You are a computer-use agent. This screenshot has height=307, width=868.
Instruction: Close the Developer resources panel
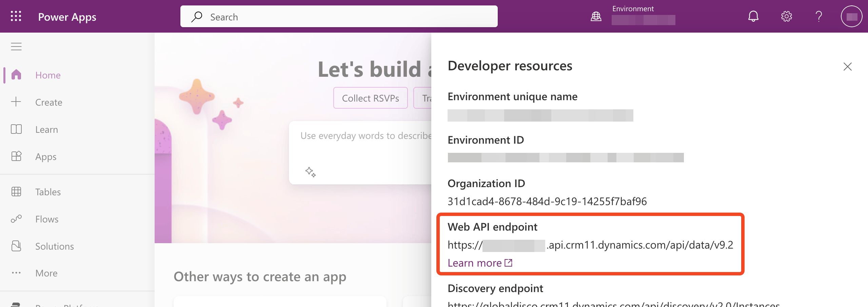click(847, 67)
